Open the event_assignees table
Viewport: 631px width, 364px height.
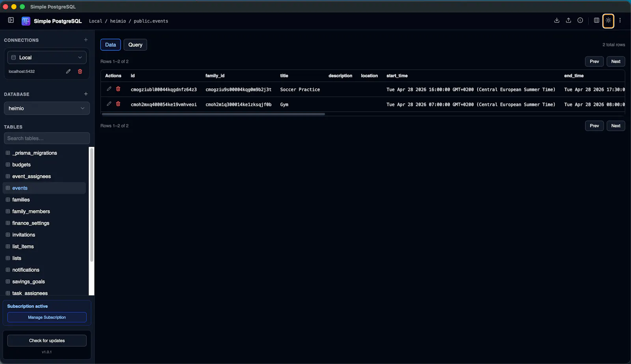pyautogui.click(x=44, y=176)
